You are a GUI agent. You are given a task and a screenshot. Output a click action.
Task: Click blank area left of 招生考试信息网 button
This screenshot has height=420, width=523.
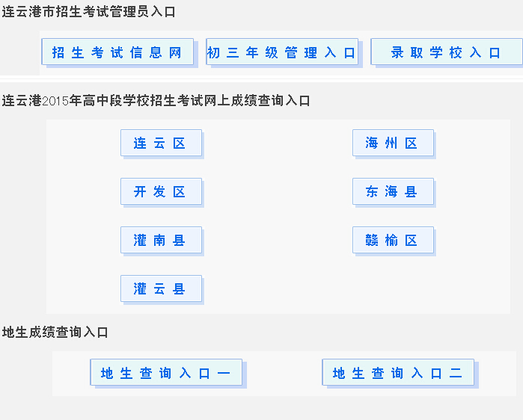pyautogui.click(x=21, y=52)
